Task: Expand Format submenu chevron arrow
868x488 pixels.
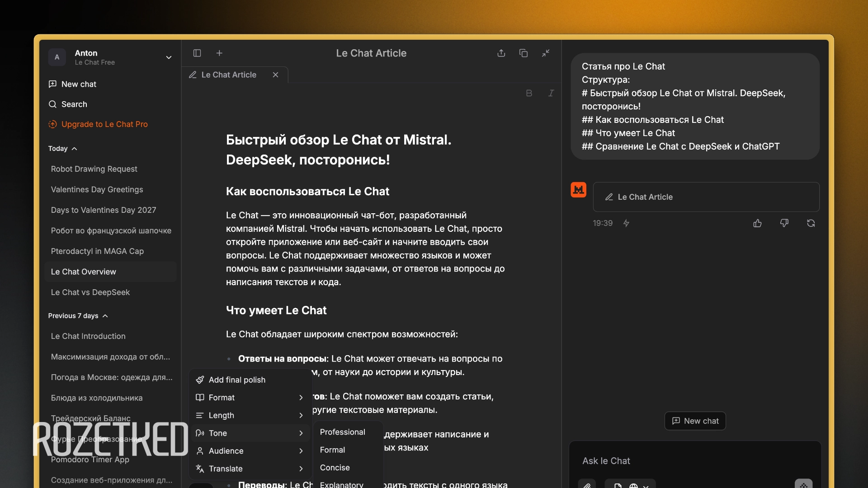Action: pyautogui.click(x=301, y=398)
